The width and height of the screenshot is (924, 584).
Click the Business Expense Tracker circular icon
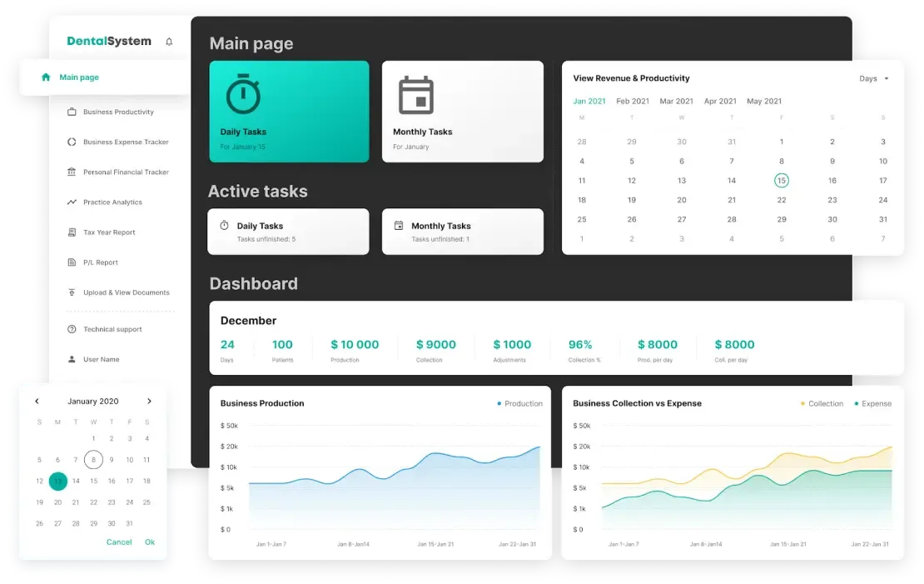pos(72,142)
